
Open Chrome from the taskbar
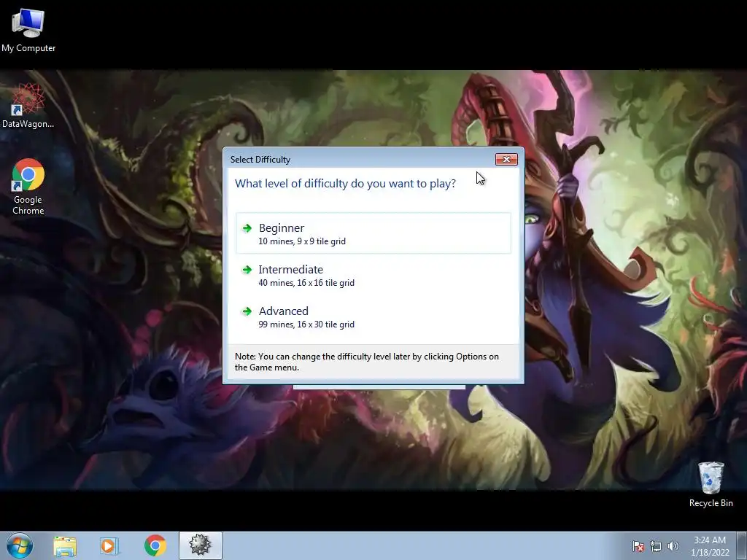pos(155,545)
